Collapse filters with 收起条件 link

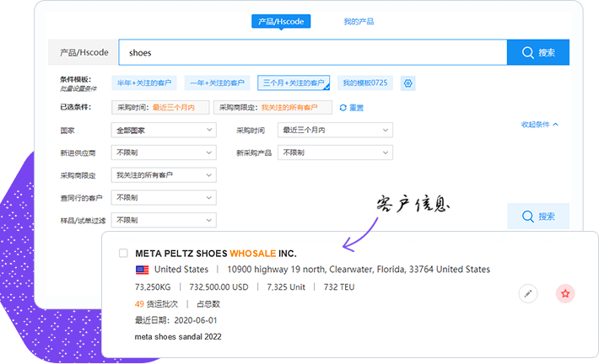[540, 125]
